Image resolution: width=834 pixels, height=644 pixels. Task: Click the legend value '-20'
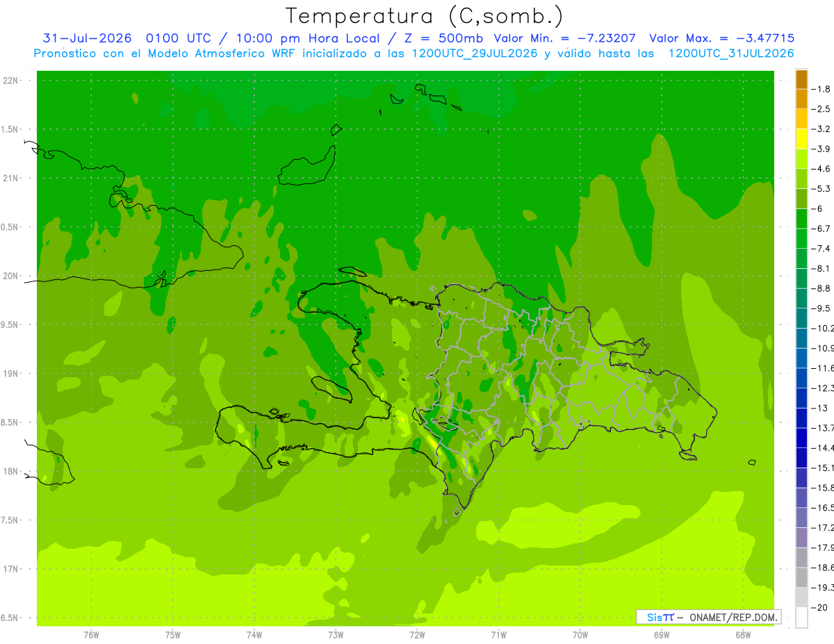[820, 608]
